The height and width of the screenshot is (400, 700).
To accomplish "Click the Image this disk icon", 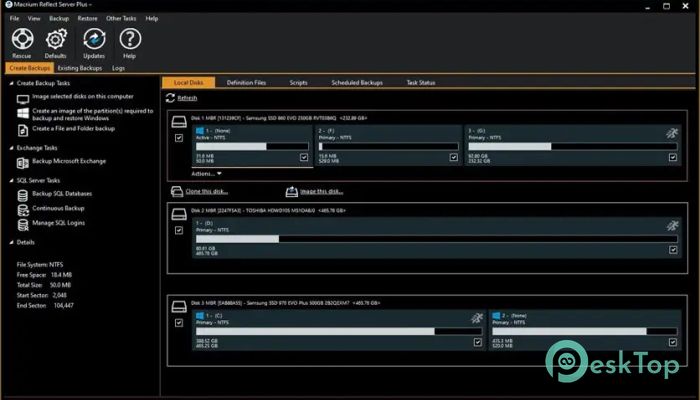I will pos(292,192).
